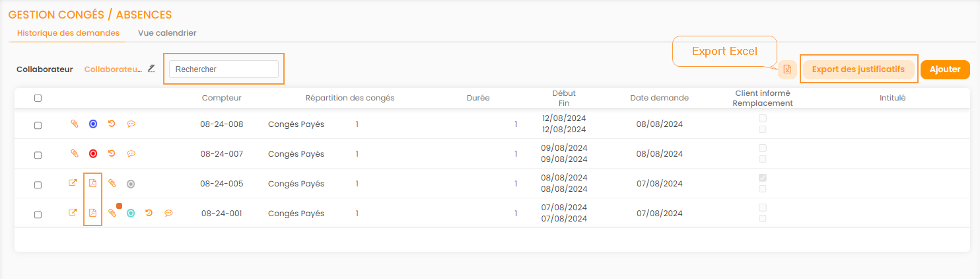Select Historique des demandes tab
980x279 pixels.
click(68, 32)
